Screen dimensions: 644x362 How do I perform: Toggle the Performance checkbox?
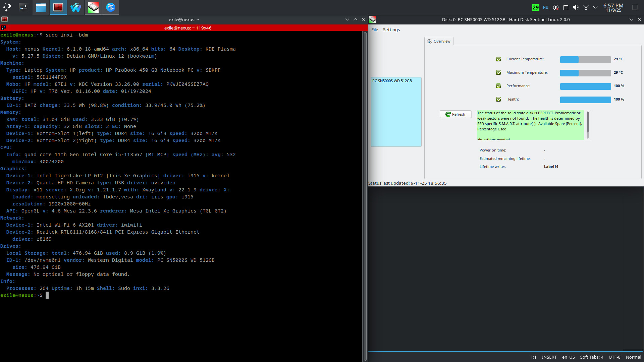[x=498, y=86]
